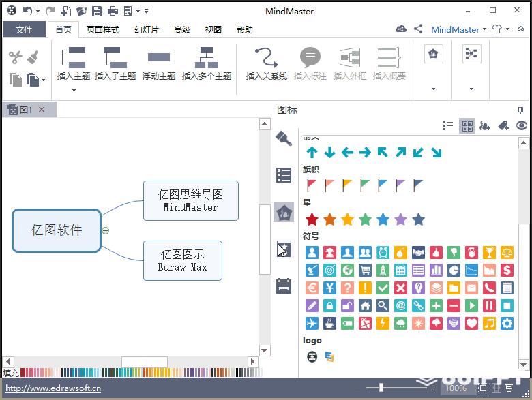The height and width of the screenshot is (400, 532).
Task: Toggle the eye visibility icon in icon panel
Action: (522, 126)
